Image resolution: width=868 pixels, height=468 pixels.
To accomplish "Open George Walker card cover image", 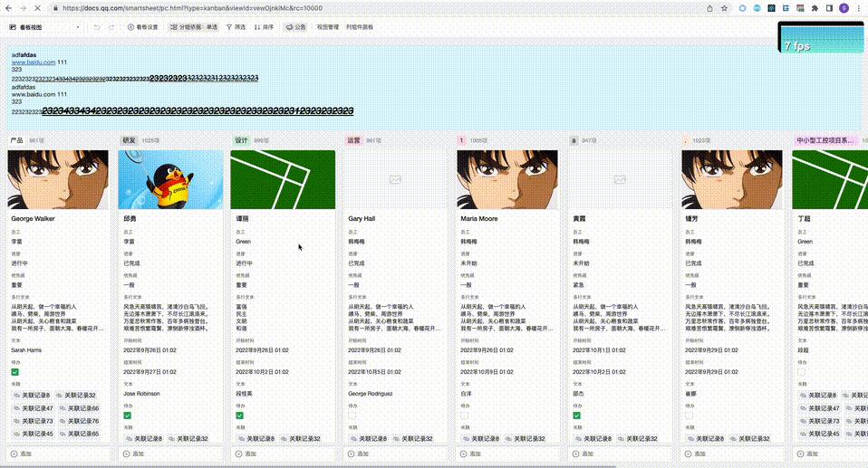I will (x=58, y=180).
